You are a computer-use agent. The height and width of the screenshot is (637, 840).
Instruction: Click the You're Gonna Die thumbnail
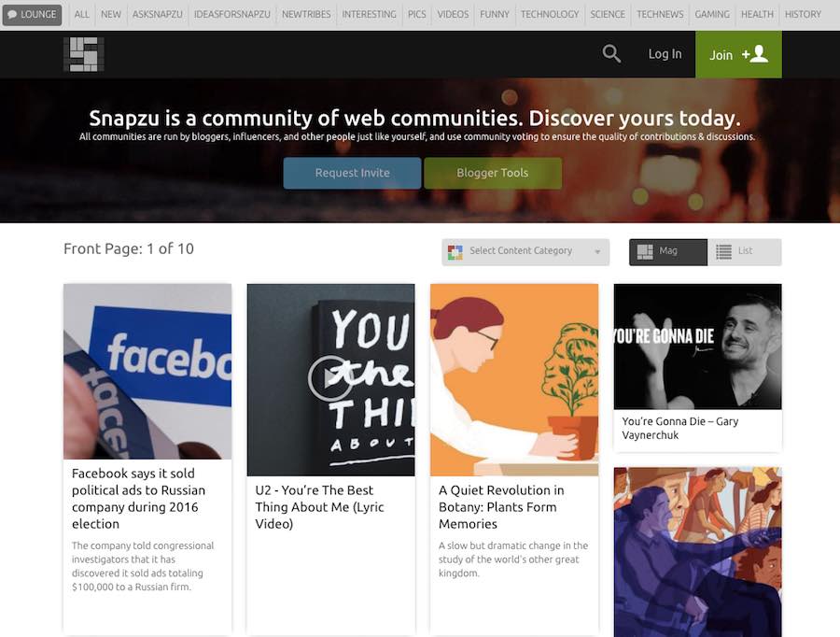click(697, 346)
